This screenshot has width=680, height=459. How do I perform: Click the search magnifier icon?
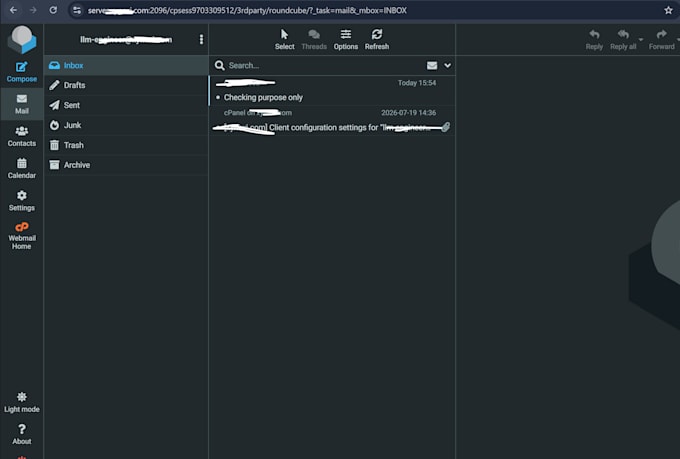pyautogui.click(x=220, y=66)
